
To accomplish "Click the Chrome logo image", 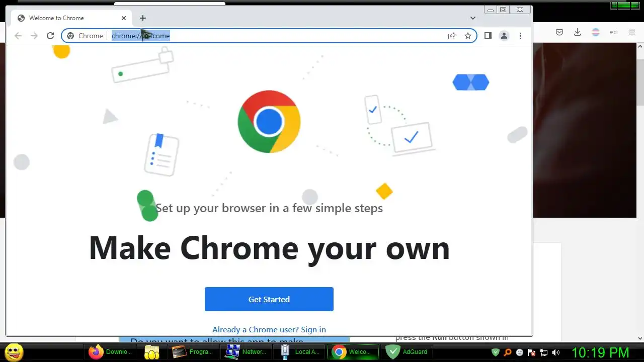I will (x=269, y=122).
